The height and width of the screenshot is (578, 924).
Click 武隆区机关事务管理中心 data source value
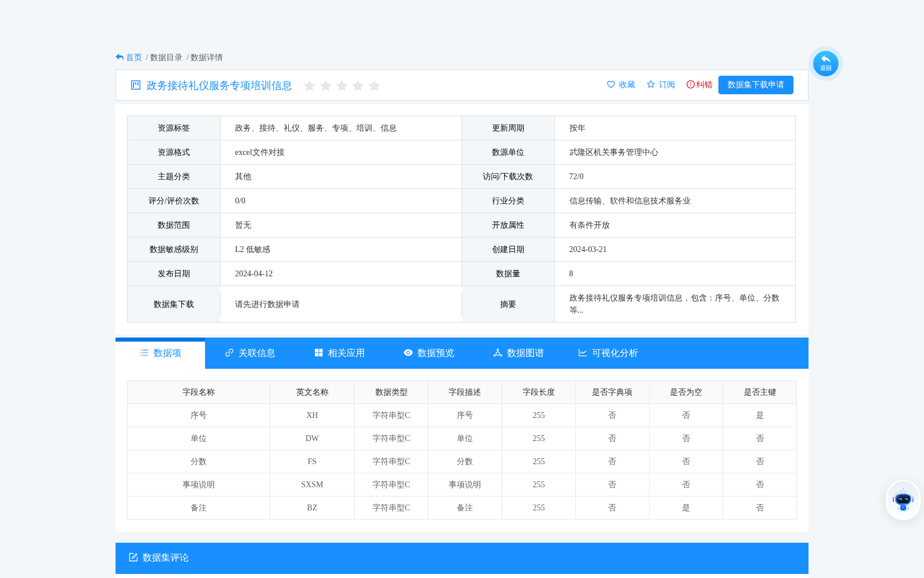pyautogui.click(x=614, y=153)
